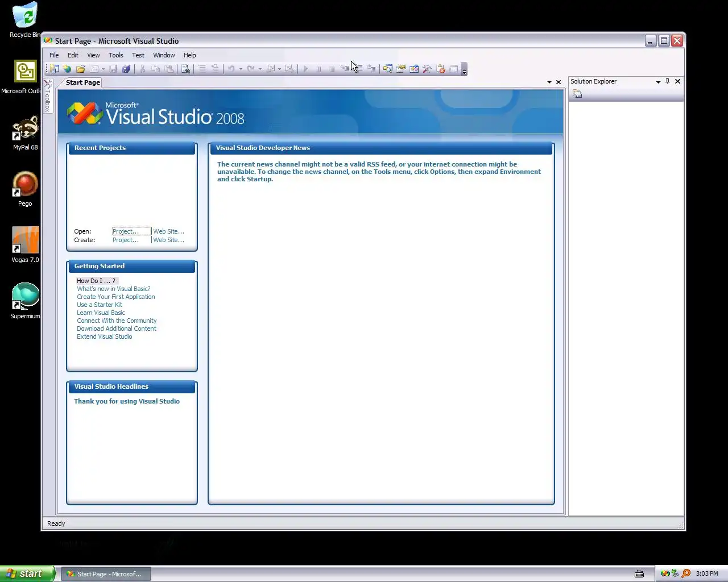Open the Solution Explorer window position dropdown
Image resolution: width=728 pixels, height=582 pixels.
tap(658, 82)
